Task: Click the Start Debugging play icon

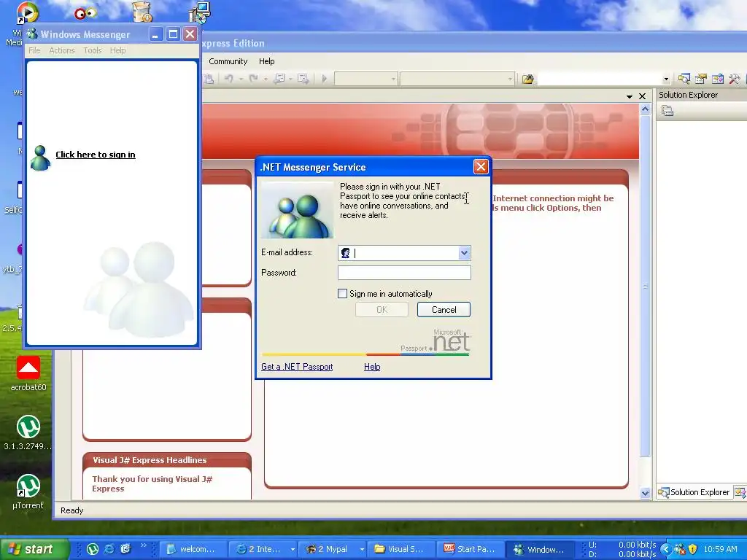Action: pyautogui.click(x=325, y=79)
